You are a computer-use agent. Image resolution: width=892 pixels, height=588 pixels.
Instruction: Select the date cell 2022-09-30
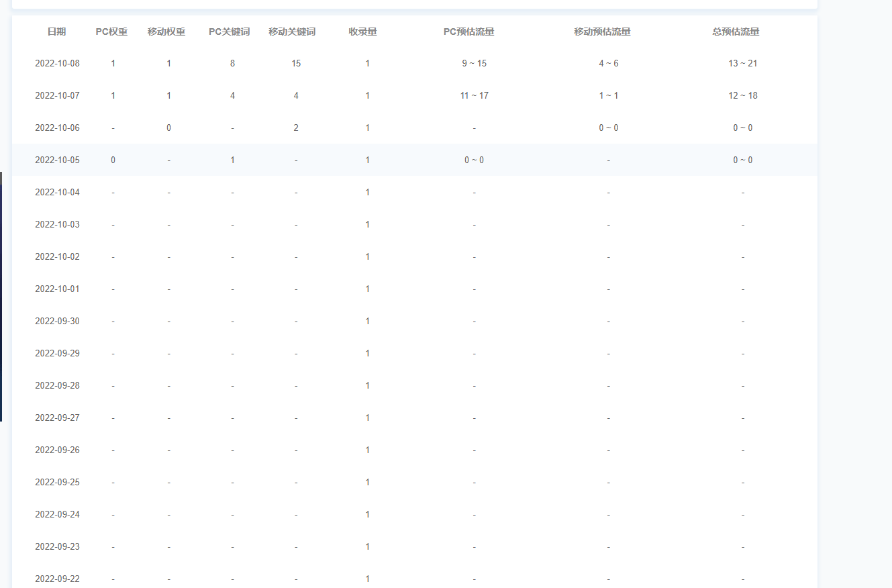[x=57, y=321]
